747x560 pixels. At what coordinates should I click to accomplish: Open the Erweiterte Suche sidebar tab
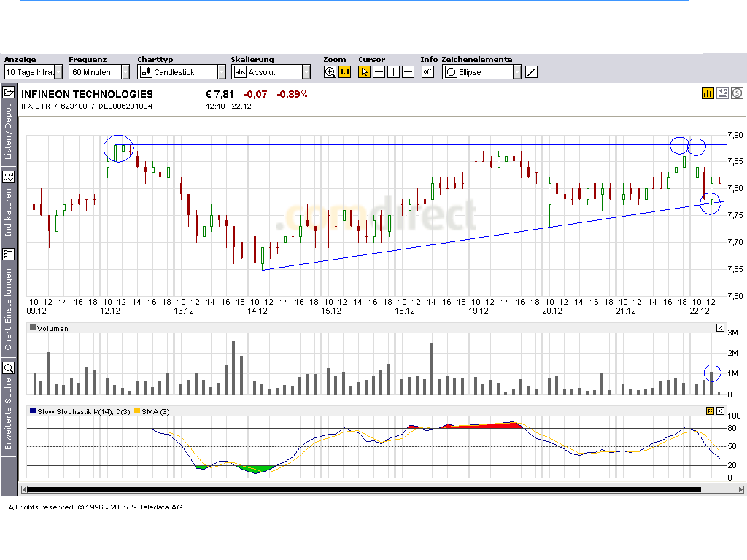click(8, 413)
